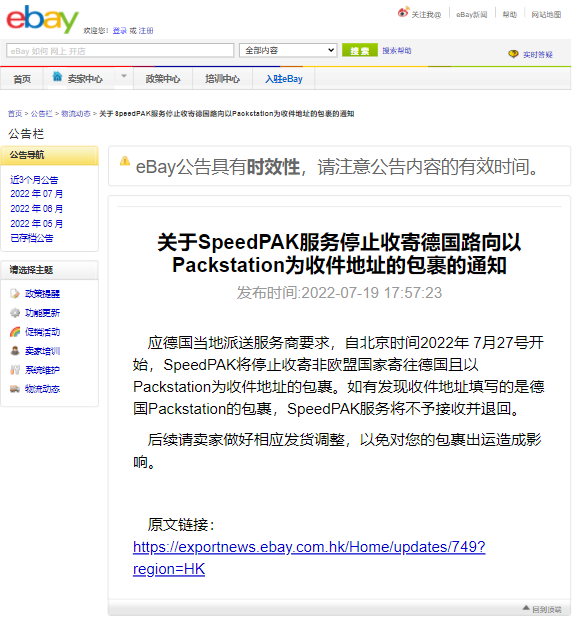
Task: Select the 卖家培训 topic link
Action: coord(43,351)
